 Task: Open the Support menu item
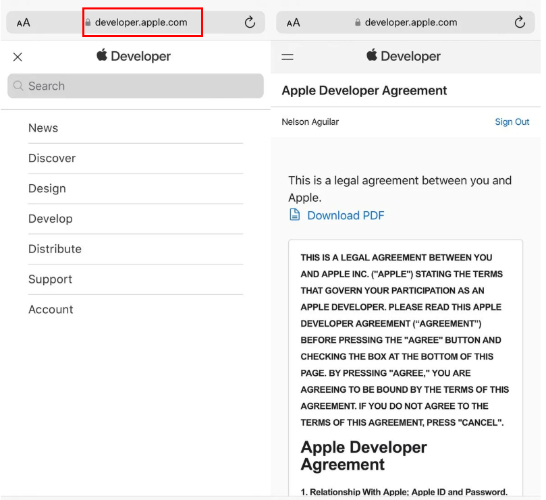pyautogui.click(x=135, y=279)
